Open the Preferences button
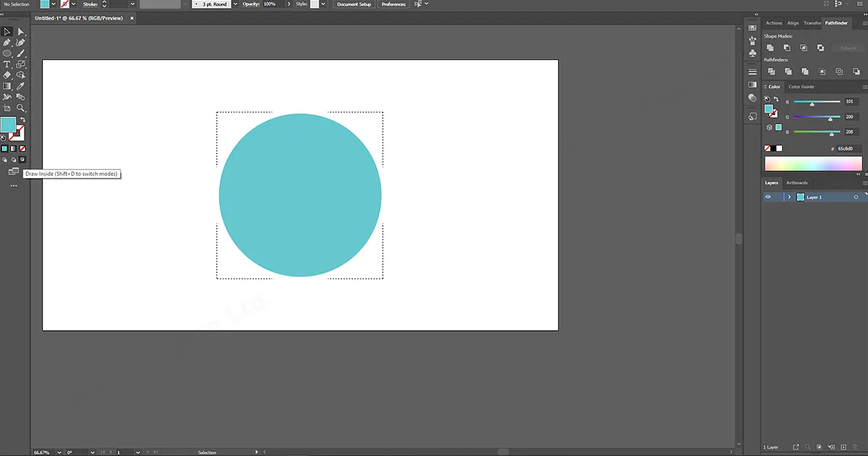The width and height of the screenshot is (868, 456). pos(393,4)
